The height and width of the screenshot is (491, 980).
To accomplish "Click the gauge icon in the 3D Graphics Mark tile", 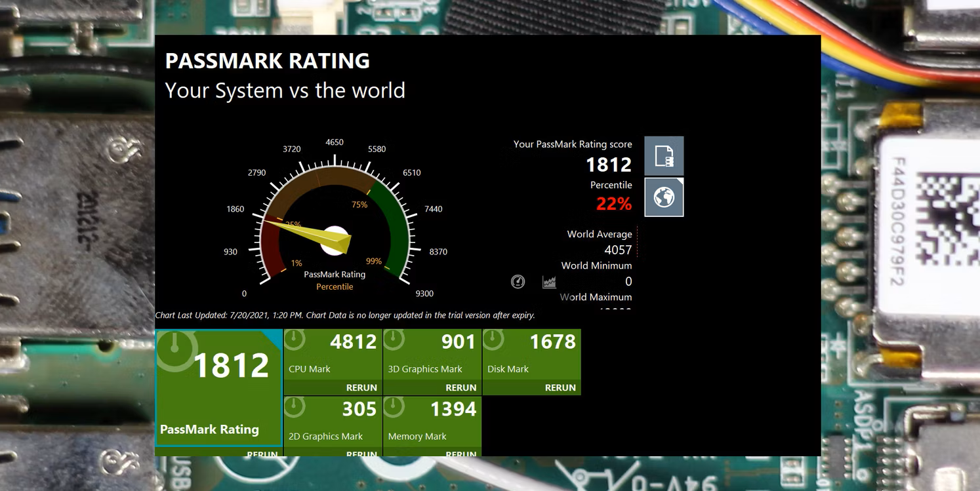I will [x=394, y=340].
